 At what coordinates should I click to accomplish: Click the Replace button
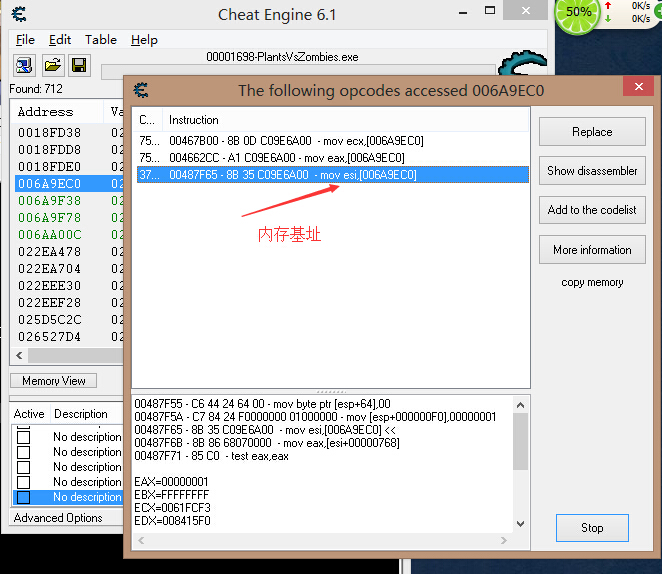pos(592,132)
